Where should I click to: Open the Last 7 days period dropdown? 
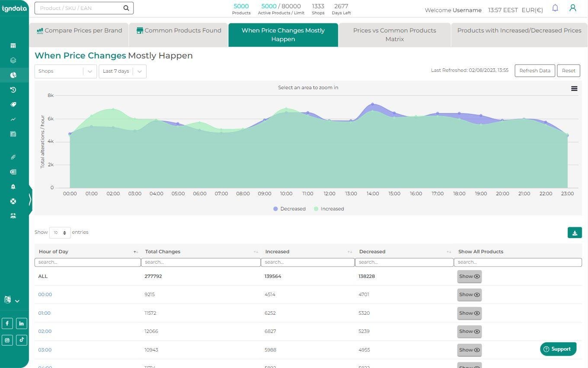pyautogui.click(x=122, y=71)
